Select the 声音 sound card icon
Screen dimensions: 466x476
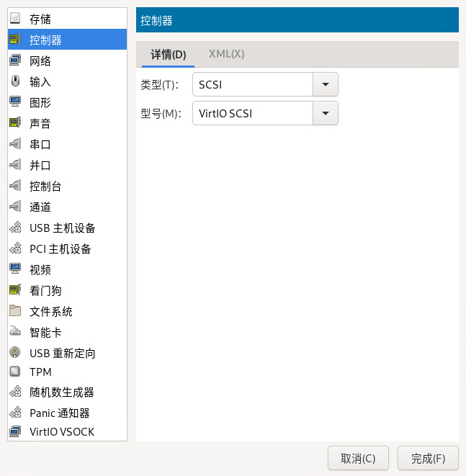click(15, 123)
